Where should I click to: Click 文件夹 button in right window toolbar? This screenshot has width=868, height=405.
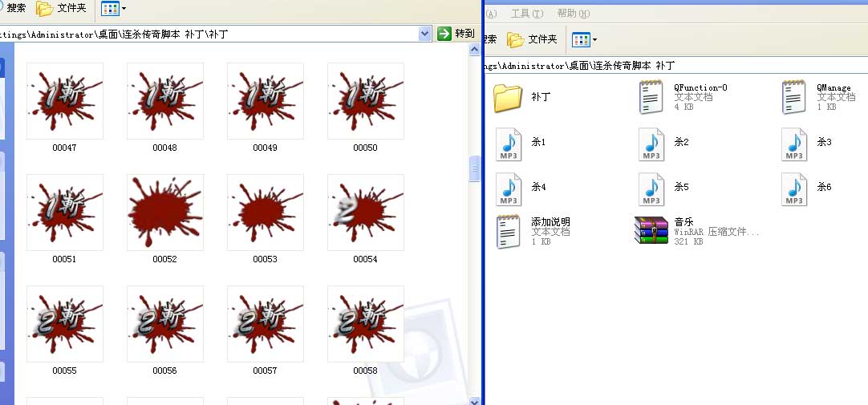point(532,39)
